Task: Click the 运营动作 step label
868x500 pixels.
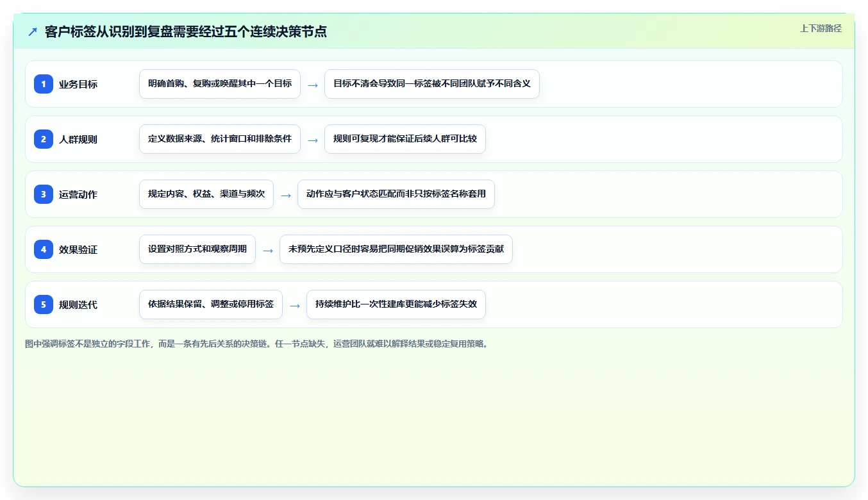Action: pyautogui.click(x=78, y=194)
